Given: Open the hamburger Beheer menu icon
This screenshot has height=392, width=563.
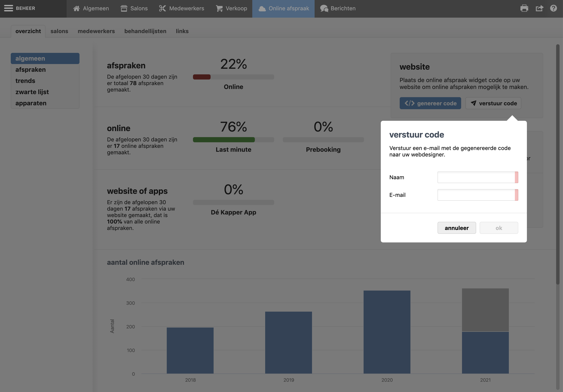Looking at the screenshot, I should coord(9,8).
